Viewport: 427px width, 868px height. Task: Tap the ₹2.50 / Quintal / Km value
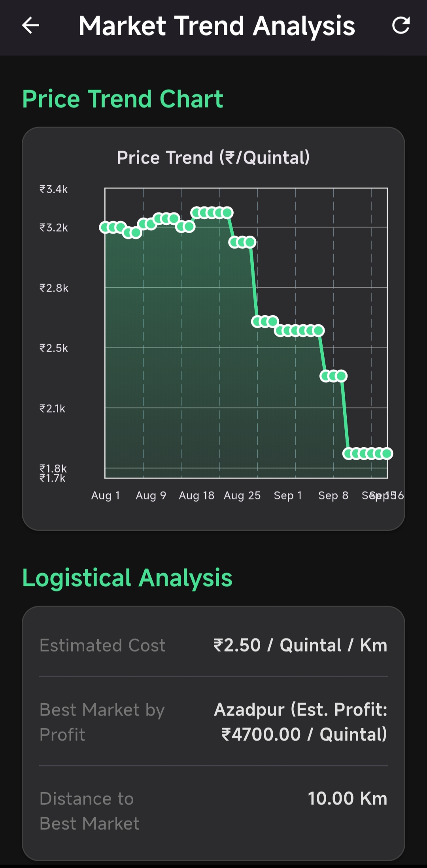(x=300, y=645)
